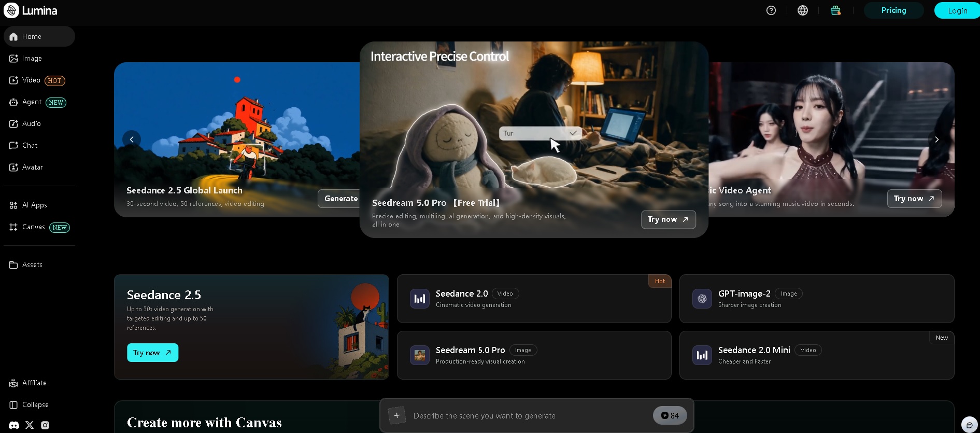Click the gift rewards icon
This screenshot has height=433, width=980.
point(835,10)
